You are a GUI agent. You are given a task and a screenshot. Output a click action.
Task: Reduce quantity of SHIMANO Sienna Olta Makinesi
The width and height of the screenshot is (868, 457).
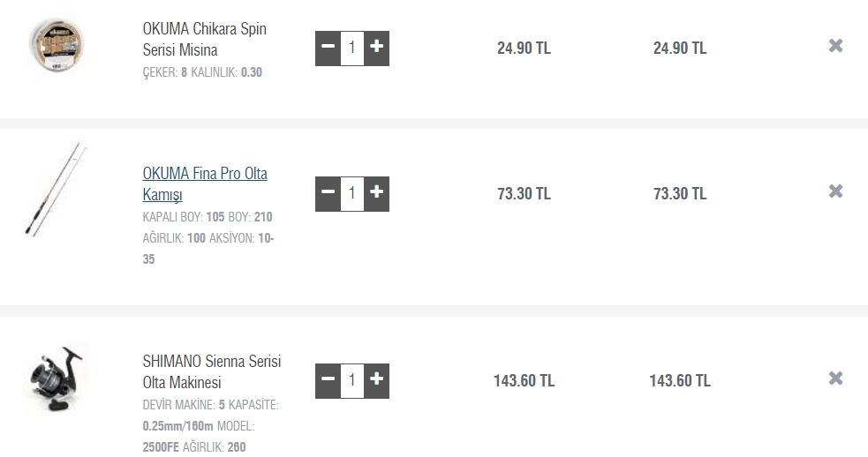click(328, 380)
